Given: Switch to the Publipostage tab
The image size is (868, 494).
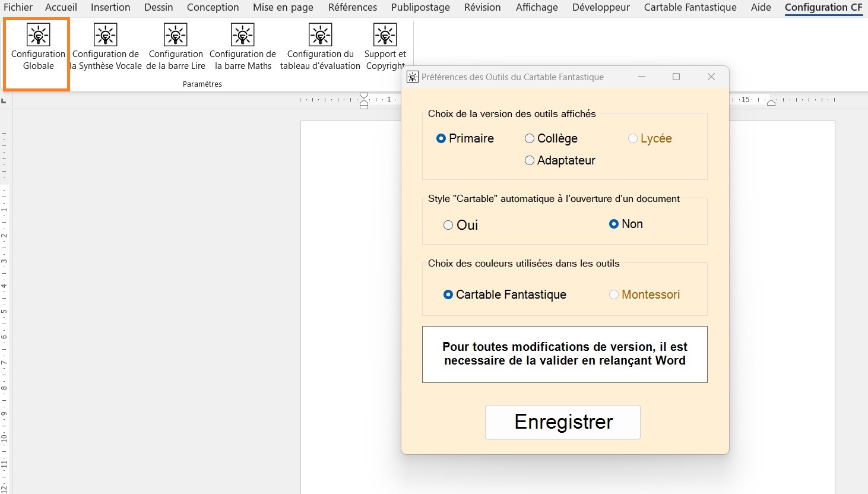Looking at the screenshot, I should tap(420, 7).
